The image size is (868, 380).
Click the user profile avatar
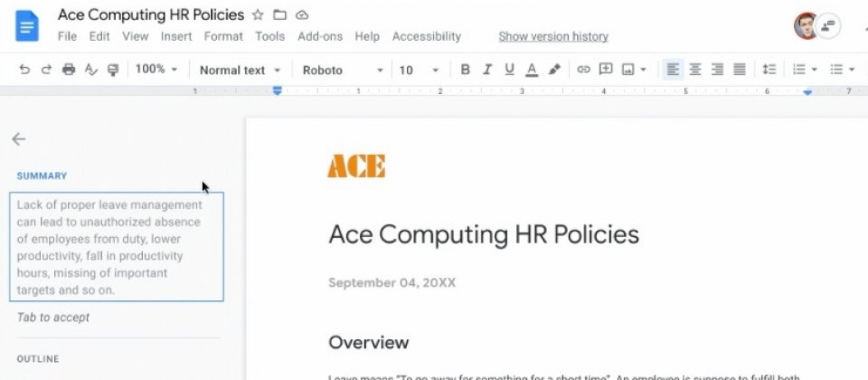pyautogui.click(x=806, y=26)
